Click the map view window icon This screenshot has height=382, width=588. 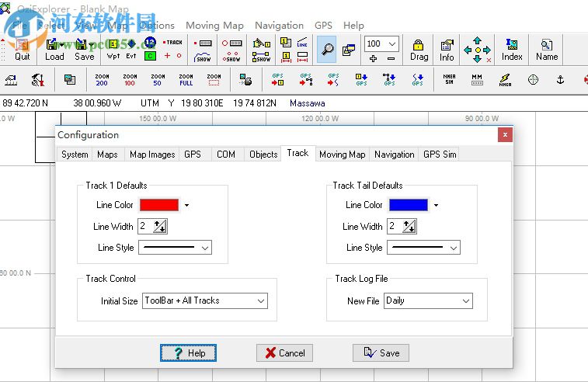click(x=349, y=50)
